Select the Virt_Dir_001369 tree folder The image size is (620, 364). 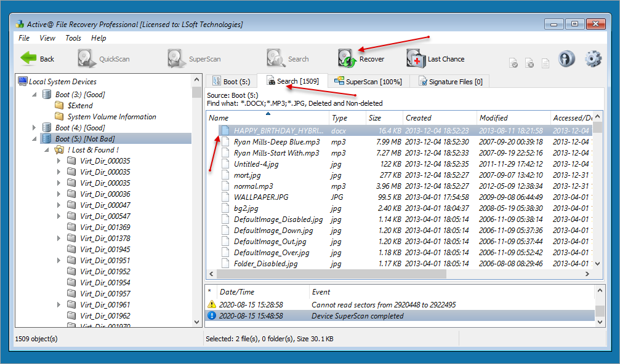pos(105,227)
